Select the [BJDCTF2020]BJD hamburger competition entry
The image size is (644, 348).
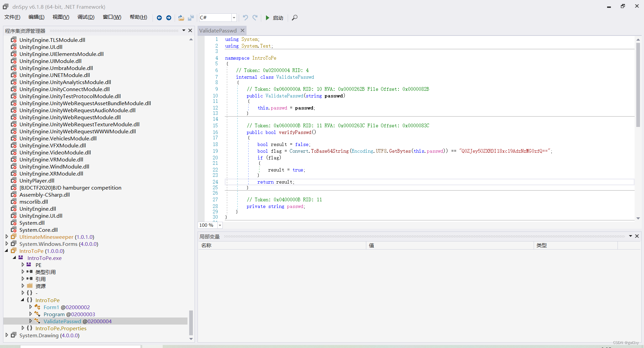coord(70,188)
